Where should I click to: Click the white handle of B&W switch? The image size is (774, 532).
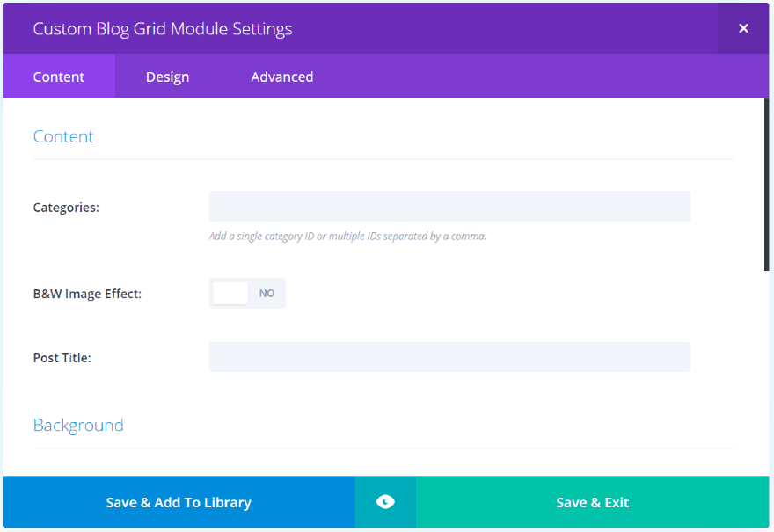(230, 293)
